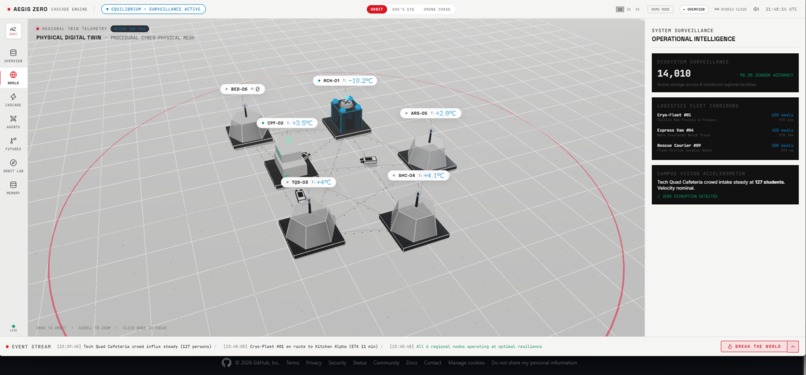Open the Orbit Lab compass item

[13, 166]
